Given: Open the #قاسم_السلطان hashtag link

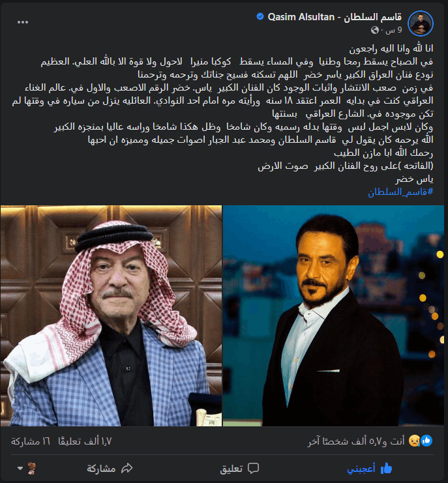Looking at the screenshot, I should point(400,192).
